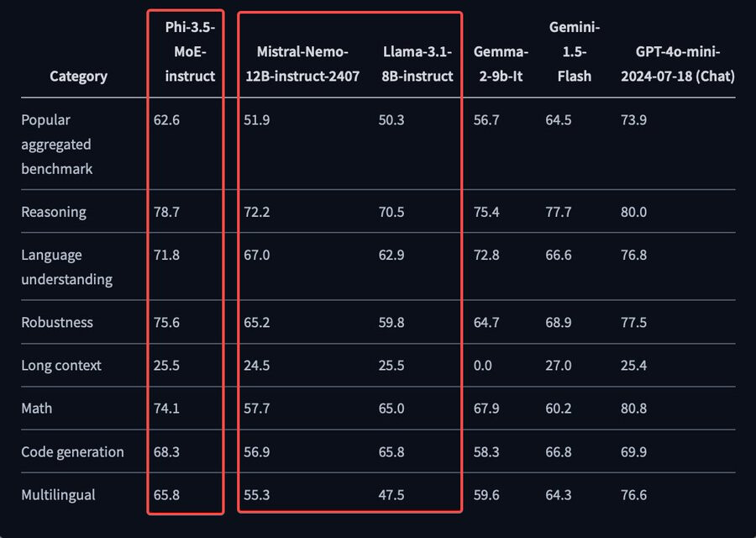Viewport: 756px width, 538px height.
Task: Click the Multilingual row label
Action: pos(58,494)
